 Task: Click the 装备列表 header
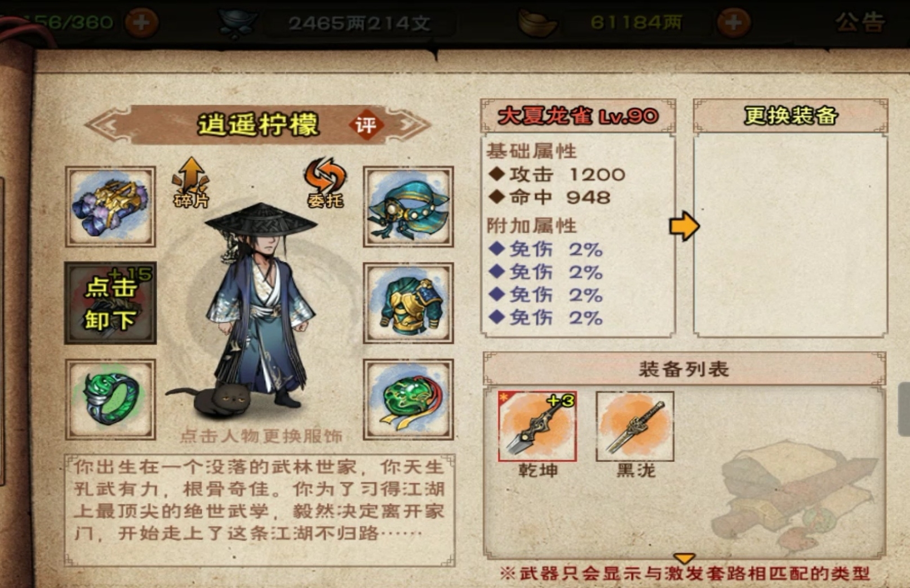point(684,369)
